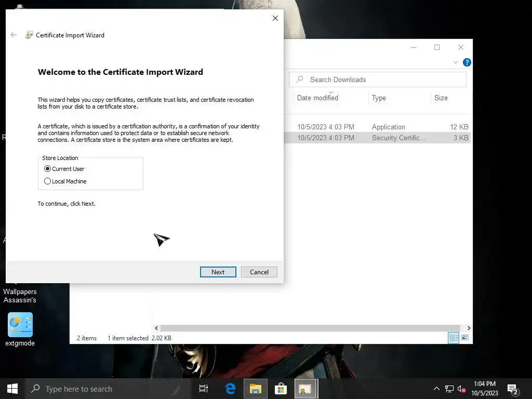532x399 pixels.
Task: Minimize the Explorer window
Action: pos(413,47)
